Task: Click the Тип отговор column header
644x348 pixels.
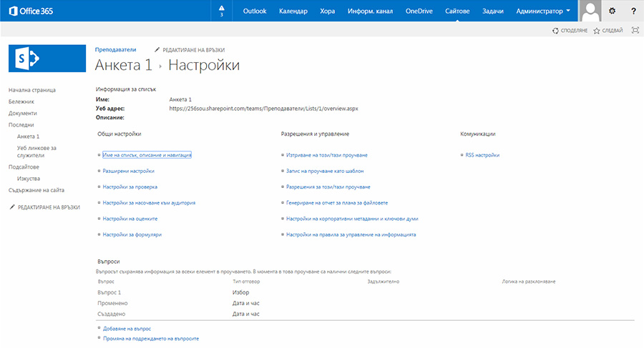Action: 246,282
